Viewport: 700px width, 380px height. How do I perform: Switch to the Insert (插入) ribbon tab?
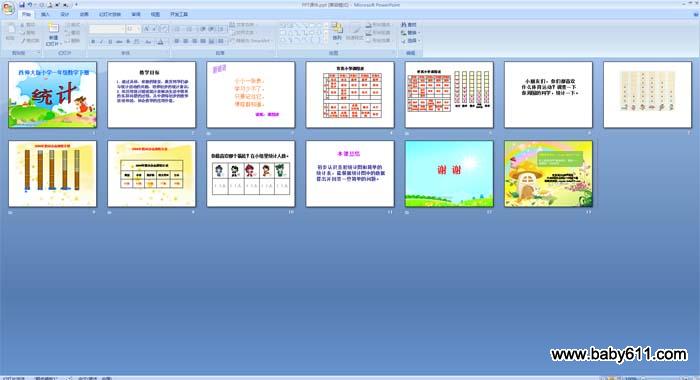coord(45,14)
